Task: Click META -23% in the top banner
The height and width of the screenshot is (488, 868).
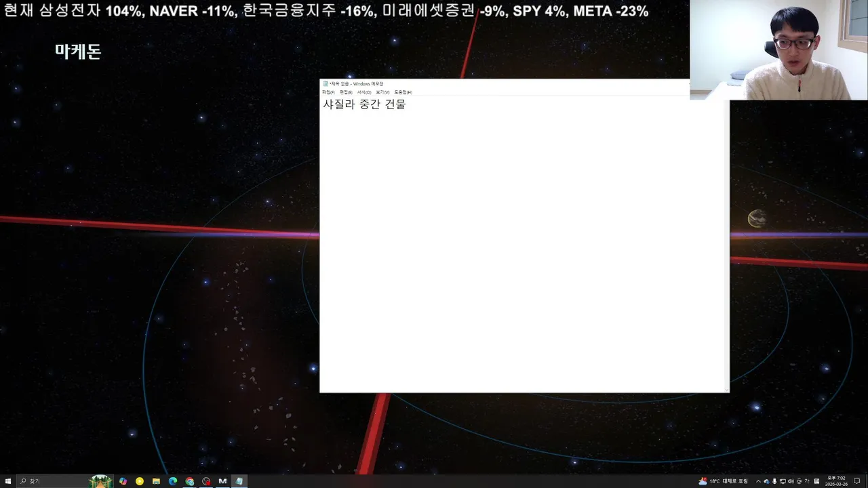Action: tap(610, 11)
